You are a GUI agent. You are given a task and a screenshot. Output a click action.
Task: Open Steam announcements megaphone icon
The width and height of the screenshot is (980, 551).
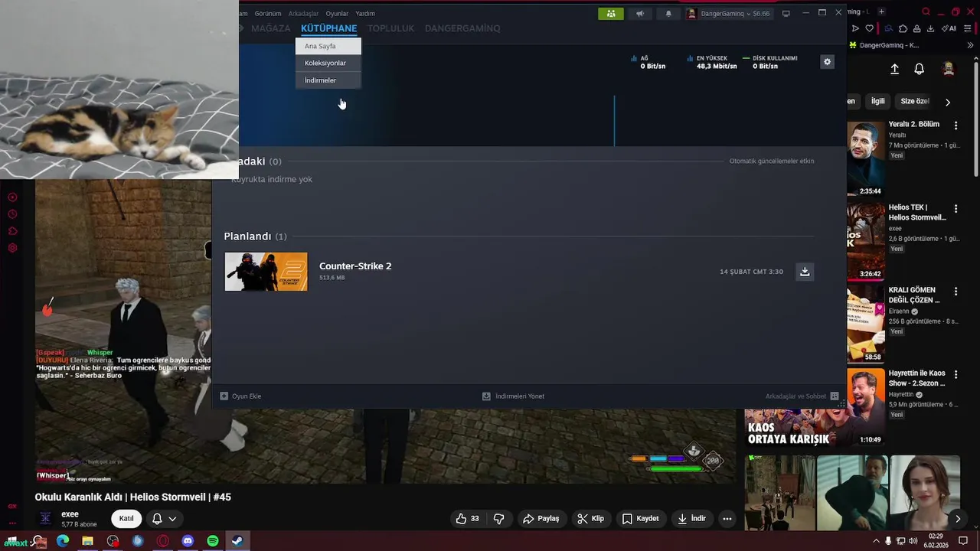640,13
